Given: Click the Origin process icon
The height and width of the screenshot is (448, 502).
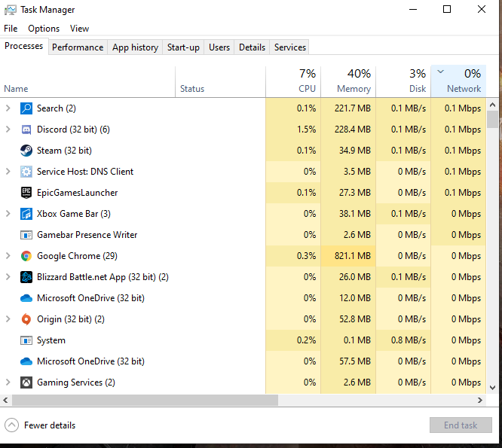Looking at the screenshot, I should pos(26,319).
